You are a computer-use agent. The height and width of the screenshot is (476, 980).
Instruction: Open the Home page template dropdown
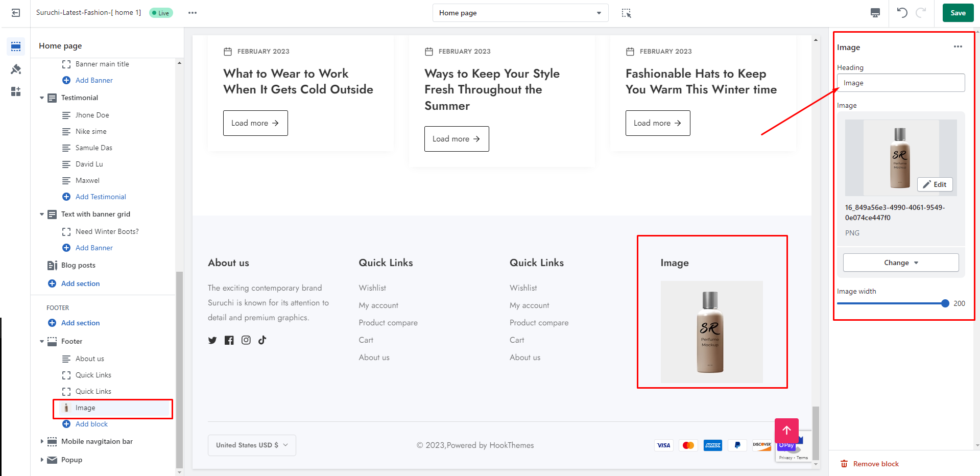point(520,13)
